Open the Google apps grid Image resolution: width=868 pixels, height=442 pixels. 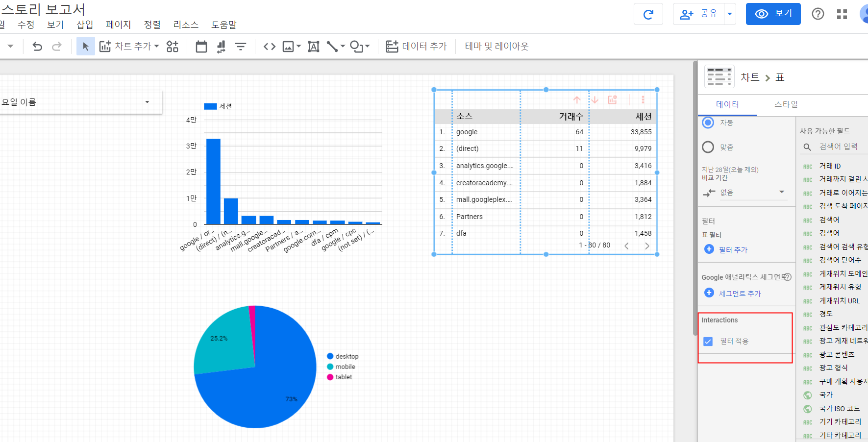pos(842,14)
